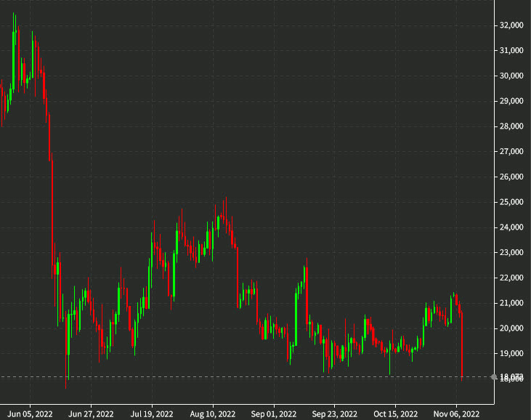Screen dimensions: 531x420
Task: Click the Aug 10, 2022 date label
Action: [x=214, y=412]
